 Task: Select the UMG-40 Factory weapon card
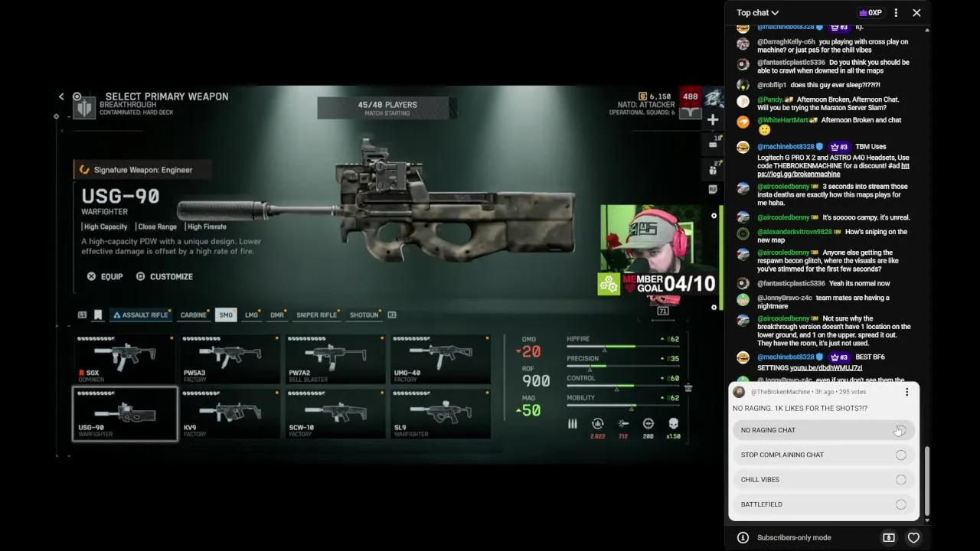click(x=441, y=359)
